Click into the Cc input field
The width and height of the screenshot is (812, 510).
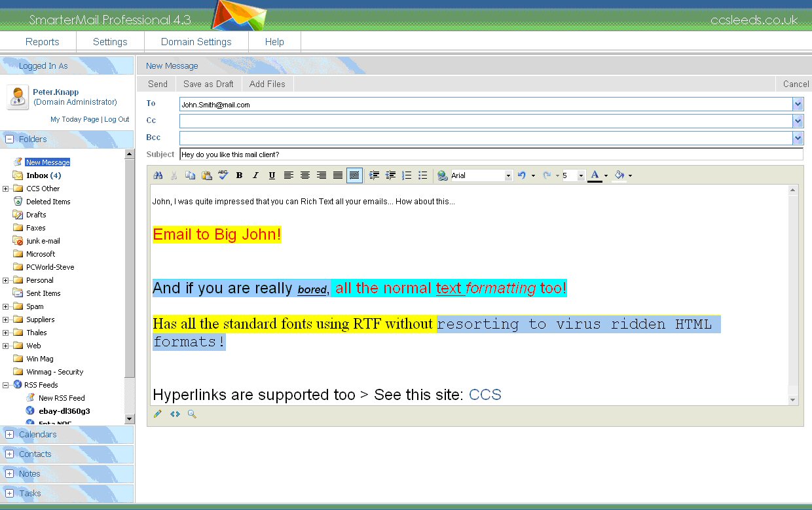[486, 121]
